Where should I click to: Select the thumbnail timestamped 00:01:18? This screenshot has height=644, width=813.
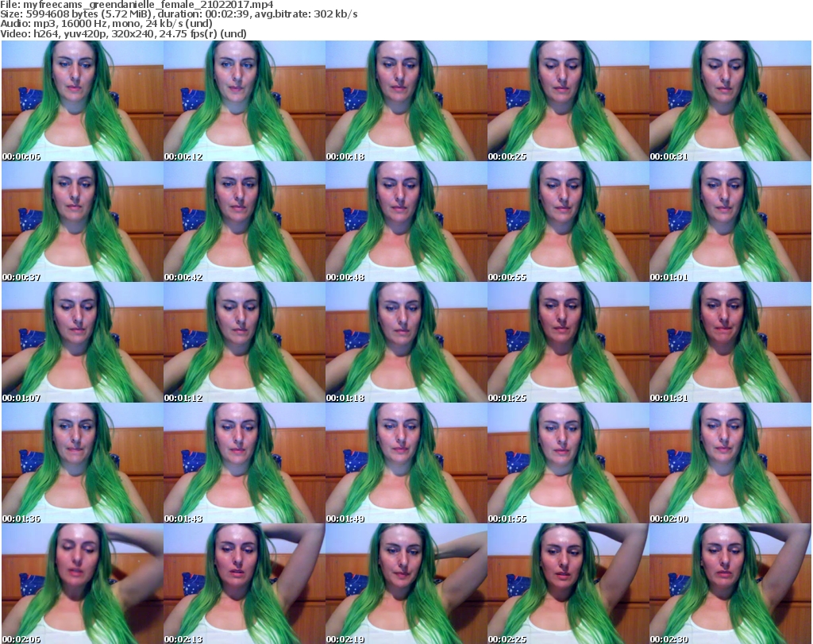pyautogui.click(x=406, y=342)
